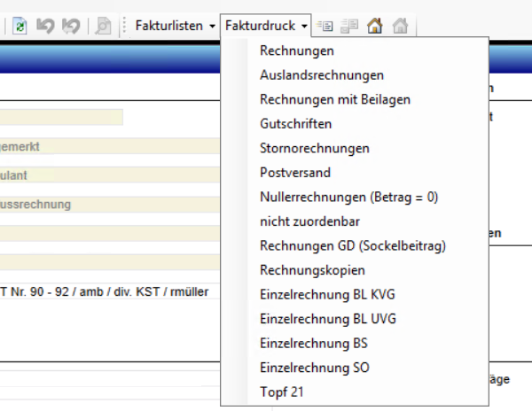
Task: Choose Einzelrechnung BL UVG
Action: (x=355, y=319)
